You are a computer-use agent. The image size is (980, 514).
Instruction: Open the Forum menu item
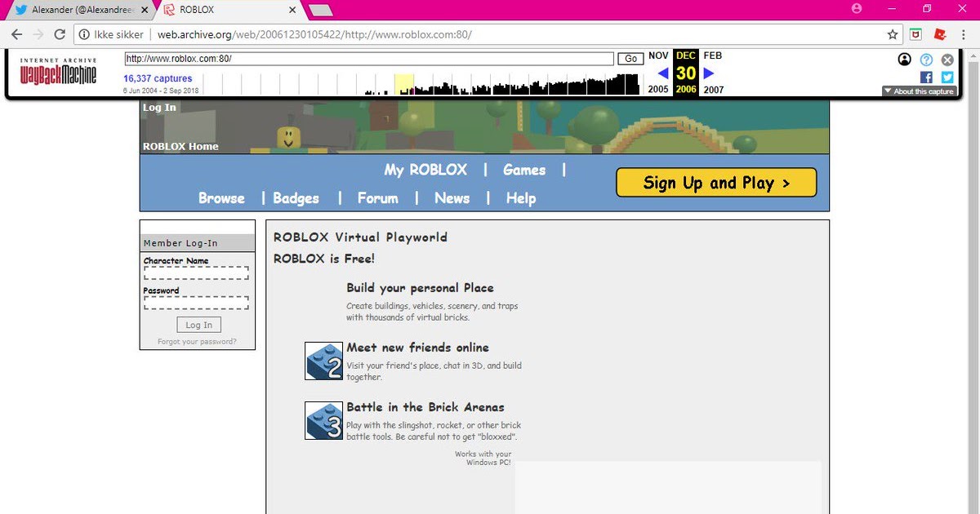(x=378, y=197)
